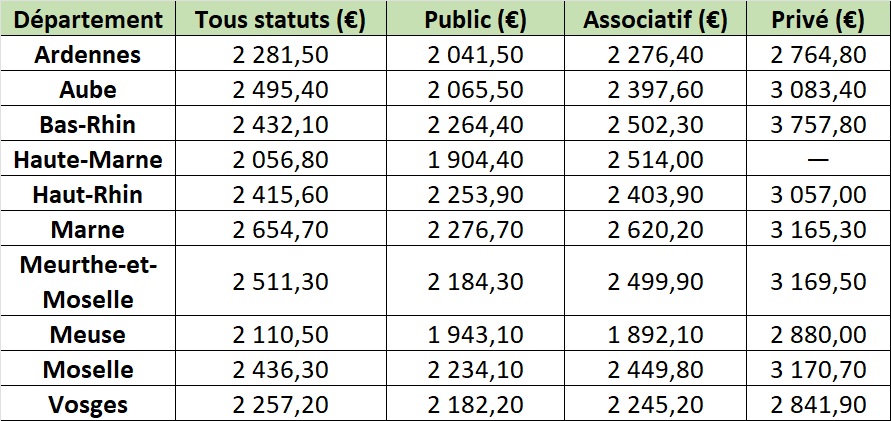891x421 pixels.
Task: Click the Vosges department cell
Action: [88, 405]
